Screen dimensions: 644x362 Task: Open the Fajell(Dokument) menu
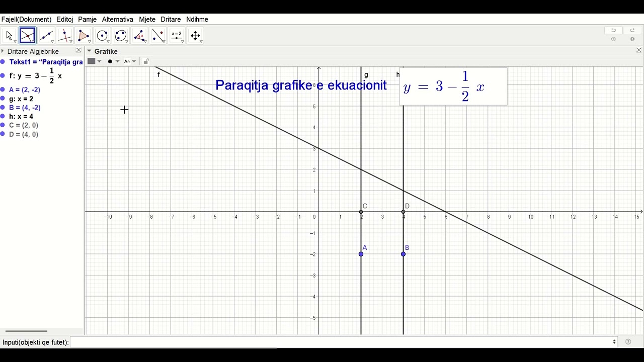tap(26, 19)
